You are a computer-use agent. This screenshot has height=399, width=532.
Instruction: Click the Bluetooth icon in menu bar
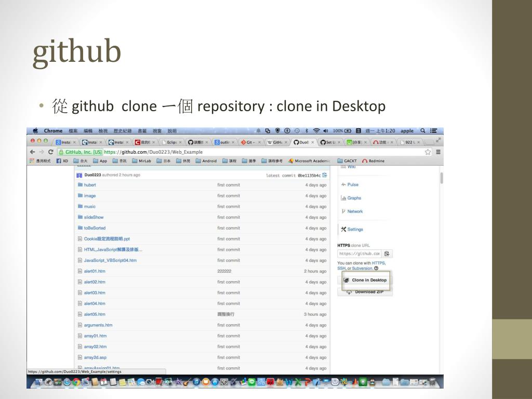click(x=307, y=130)
